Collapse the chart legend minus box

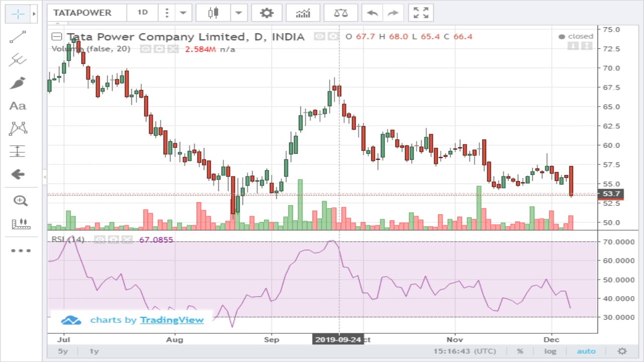(56, 37)
